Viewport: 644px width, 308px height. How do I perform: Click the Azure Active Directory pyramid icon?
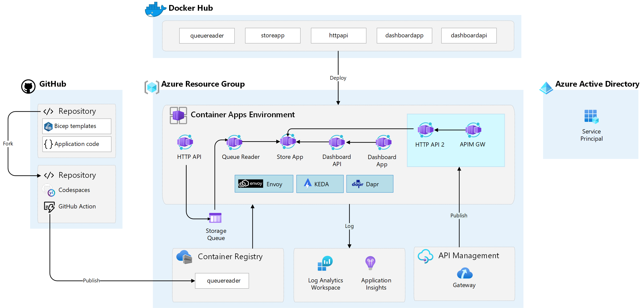coord(546,88)
